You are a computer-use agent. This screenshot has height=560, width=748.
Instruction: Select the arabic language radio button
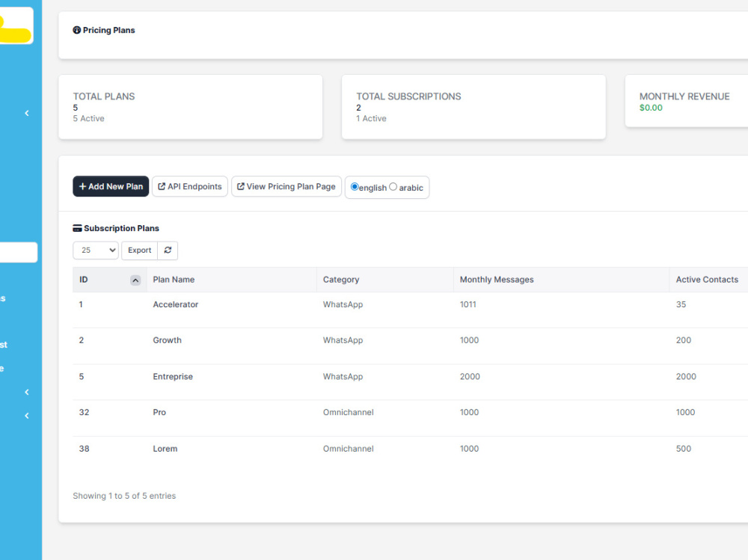393,186
